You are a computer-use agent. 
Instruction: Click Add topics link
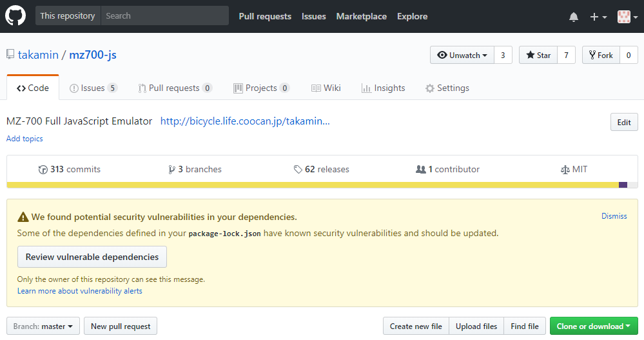(x=24, y=139)
